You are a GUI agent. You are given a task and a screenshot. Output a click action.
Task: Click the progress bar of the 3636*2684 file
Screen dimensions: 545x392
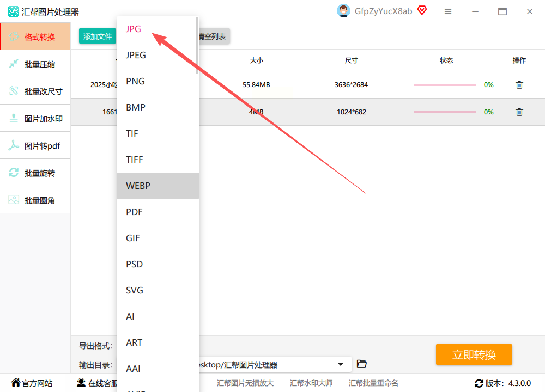445,85
